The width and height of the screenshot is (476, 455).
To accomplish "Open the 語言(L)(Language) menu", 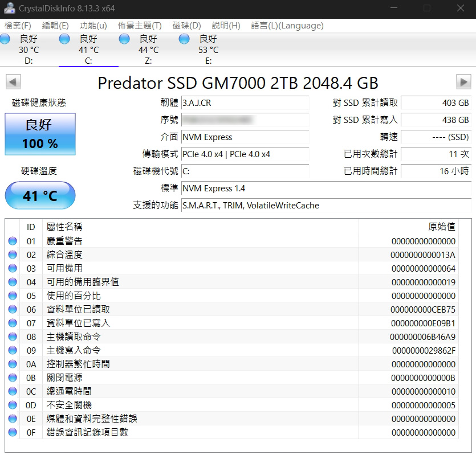I will pos(287,26).
